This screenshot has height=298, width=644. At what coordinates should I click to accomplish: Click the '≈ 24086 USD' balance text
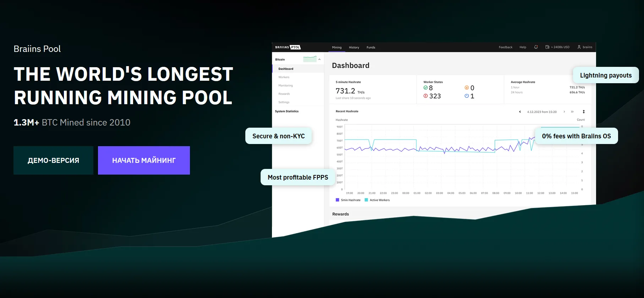click(x=560, y=47)
